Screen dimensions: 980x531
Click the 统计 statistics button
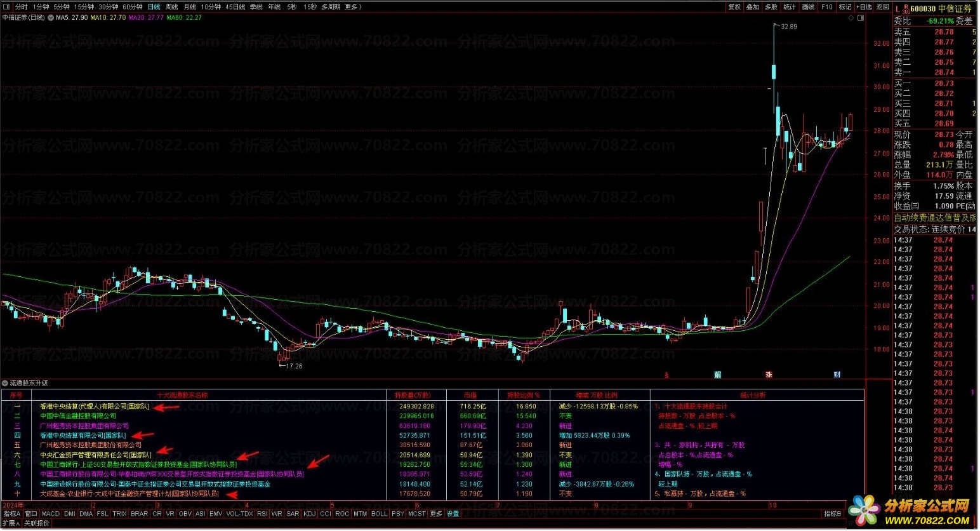[790, 7]
